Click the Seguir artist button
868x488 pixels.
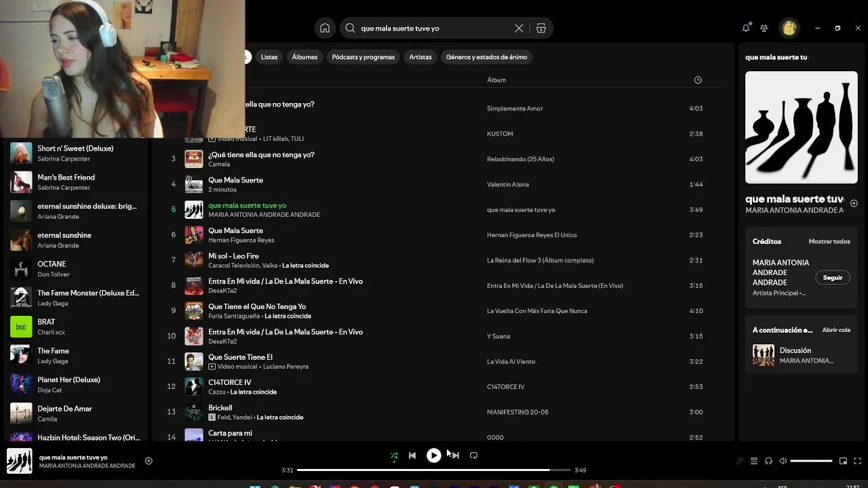(833, 277)
